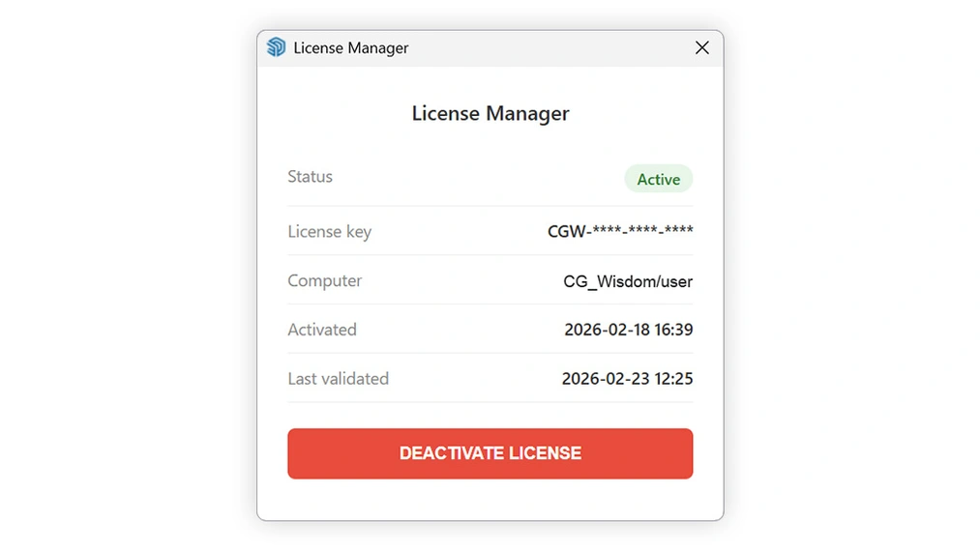Image resolution: width=980 pixels, height=551 pixels.
Task: Click the 'user' part of computer name
Action: pyautogui.click(x=674, y=282)
